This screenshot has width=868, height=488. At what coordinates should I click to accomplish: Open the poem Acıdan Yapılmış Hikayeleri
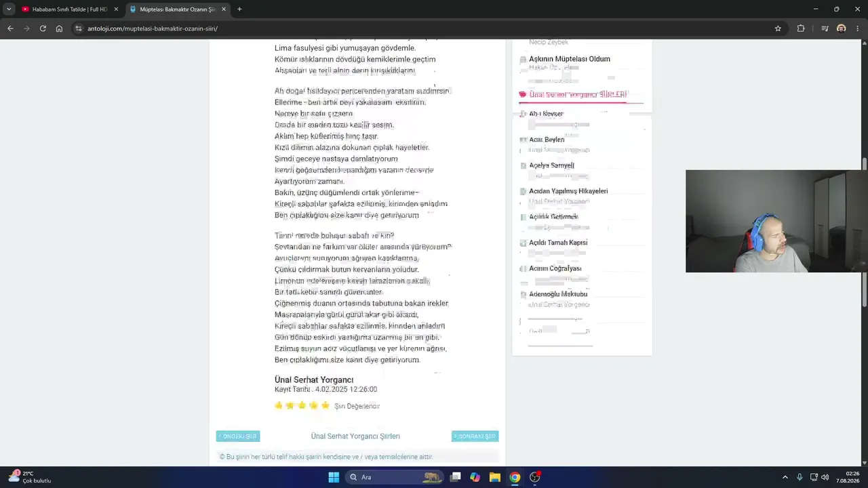(x=568, y=191)
